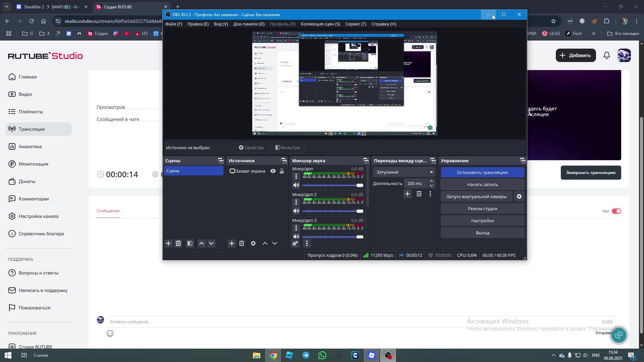Open the Сервис (T) menu in OBS
Image resolution: width=644 pixels, height=362 pixels.
tap(356, 24)
